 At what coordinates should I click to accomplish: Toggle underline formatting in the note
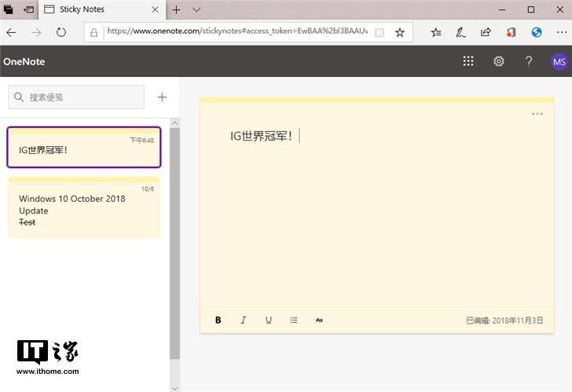coord(269,320)
